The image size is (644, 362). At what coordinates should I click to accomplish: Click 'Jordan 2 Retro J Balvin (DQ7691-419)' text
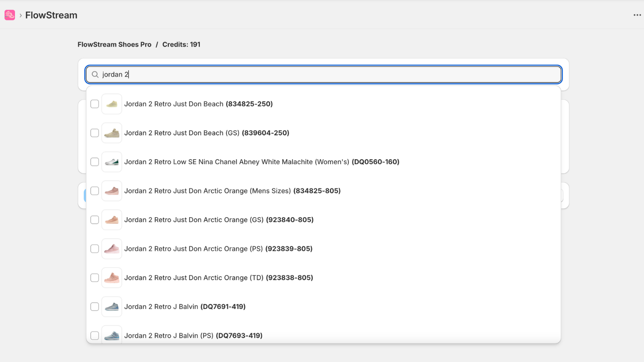[x=185, y=306]
